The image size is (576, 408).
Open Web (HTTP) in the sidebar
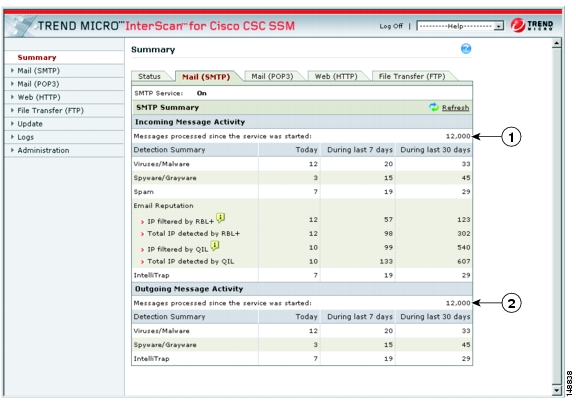(39, 97)
